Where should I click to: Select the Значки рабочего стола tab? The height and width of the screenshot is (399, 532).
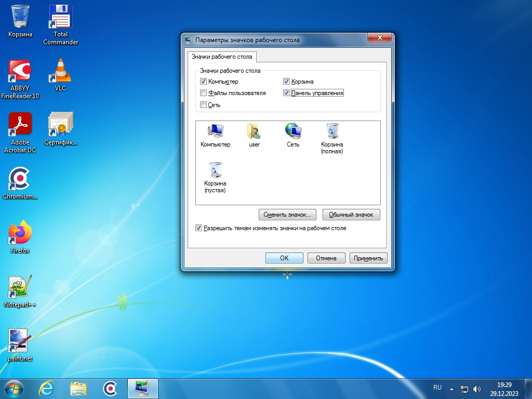coord(222,57)
